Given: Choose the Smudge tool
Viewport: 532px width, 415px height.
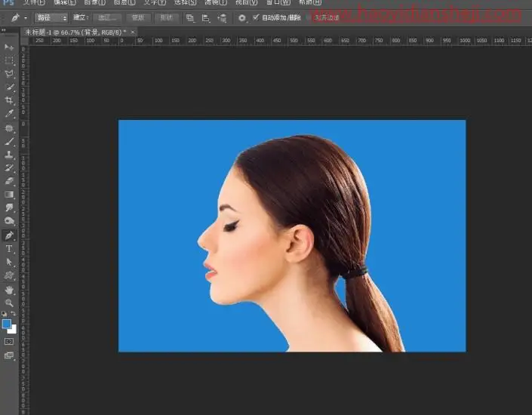Looking at the screenshot, I should [x=9, y=207].
